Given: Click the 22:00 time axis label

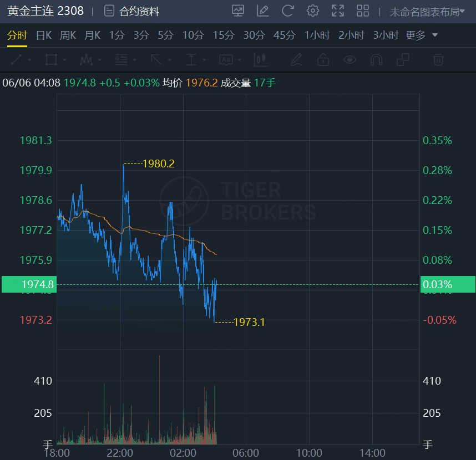Looking at the screenshot, I should click(x=120, y=453).
